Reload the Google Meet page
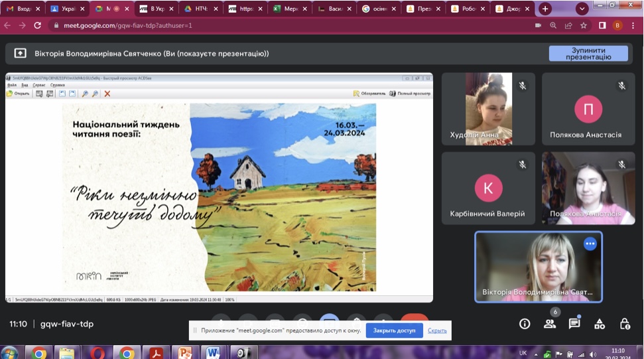This screenshot has height=359, width=644. point(38,25)
